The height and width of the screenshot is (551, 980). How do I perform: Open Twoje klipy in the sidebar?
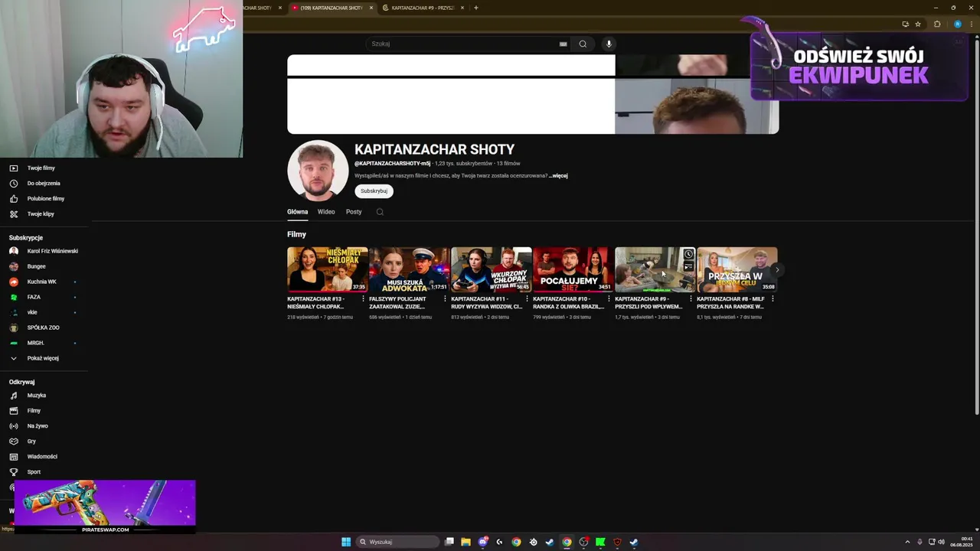(x=41, y=214)
